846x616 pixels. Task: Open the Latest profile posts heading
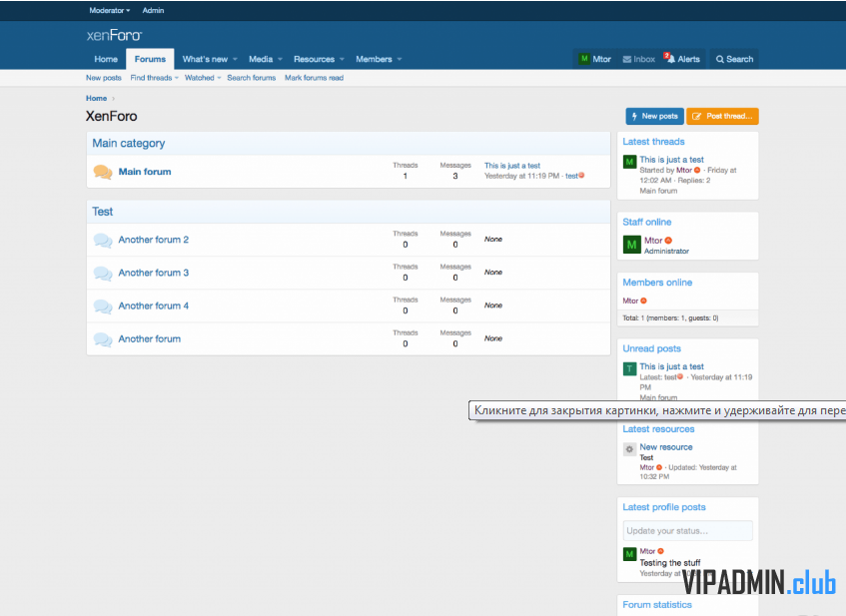[663, 507]
